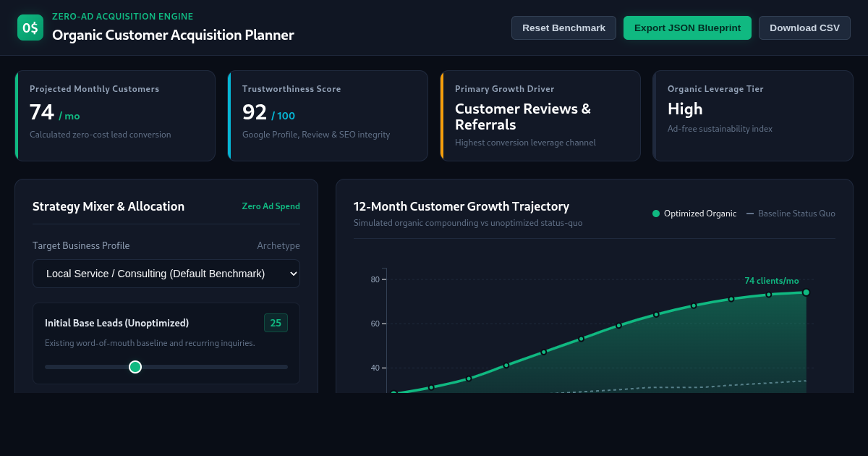Reset the benchmark values

563,28
